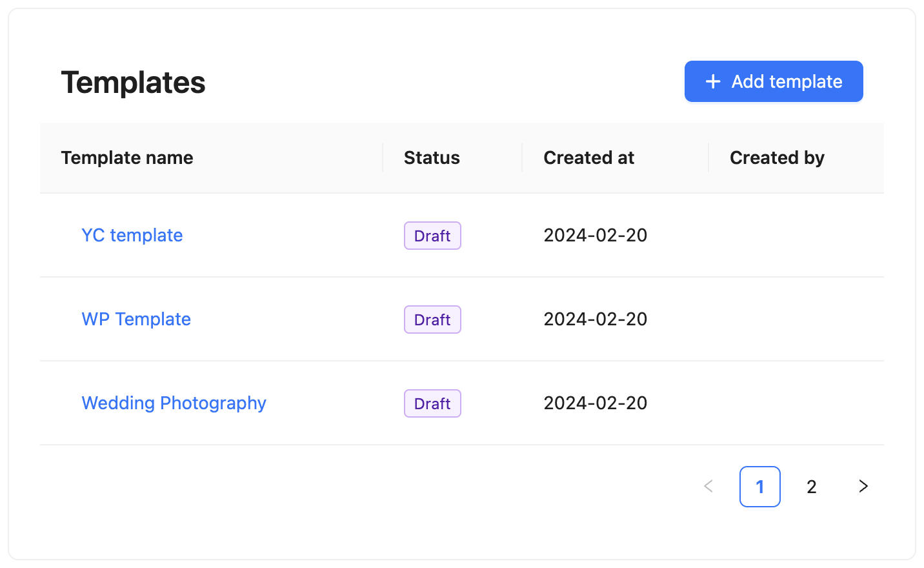This screenshot has width=924, height=568.
Task: Jump to page 2 of templates
Action: [x=812, y=487]
